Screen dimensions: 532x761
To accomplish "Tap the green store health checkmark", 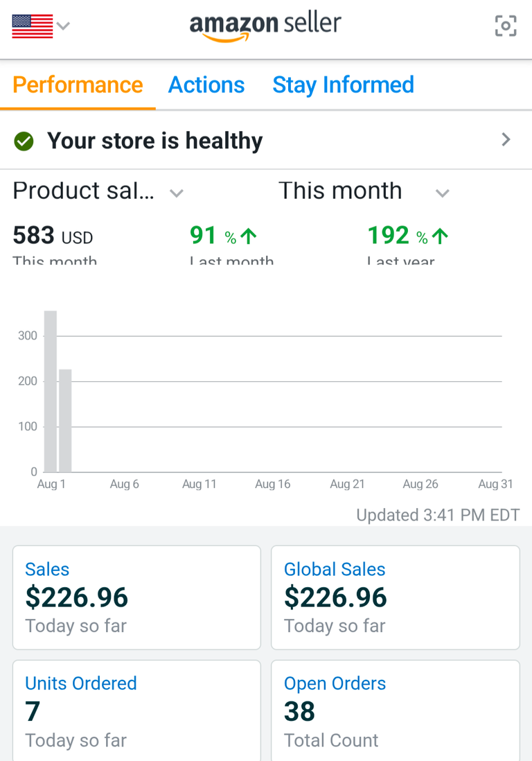I will pyautogui.click(x=24, y=141).
